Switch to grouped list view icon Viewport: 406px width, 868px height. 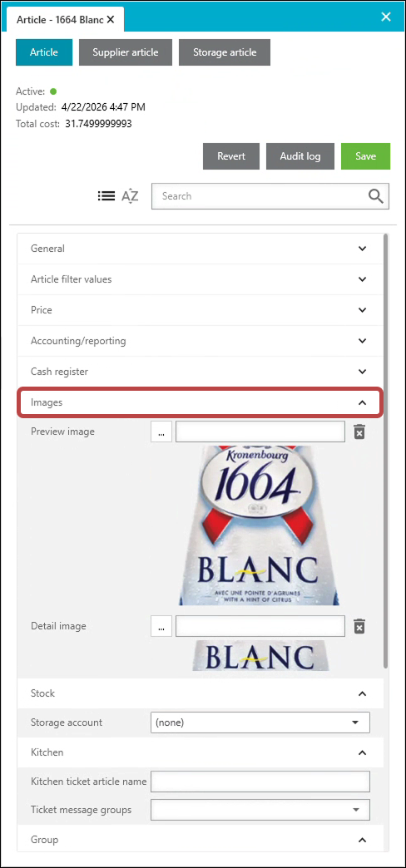pyautogui.click(x=106, y=196)
